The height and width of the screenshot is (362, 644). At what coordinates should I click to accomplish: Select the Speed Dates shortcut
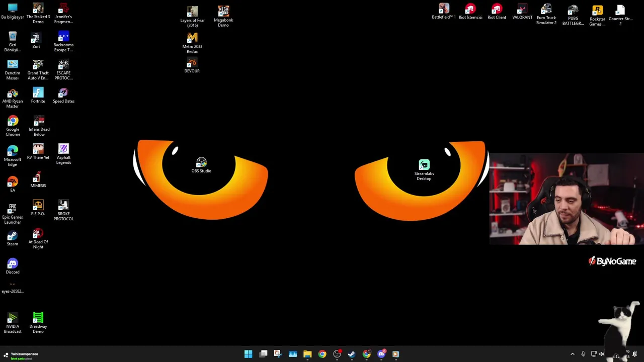(x=63, y=96)
